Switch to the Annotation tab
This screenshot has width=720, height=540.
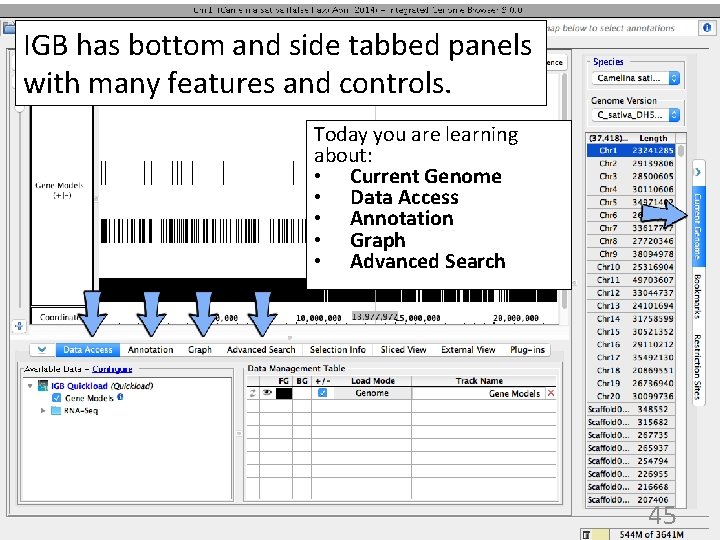click(x=151, y=350)
